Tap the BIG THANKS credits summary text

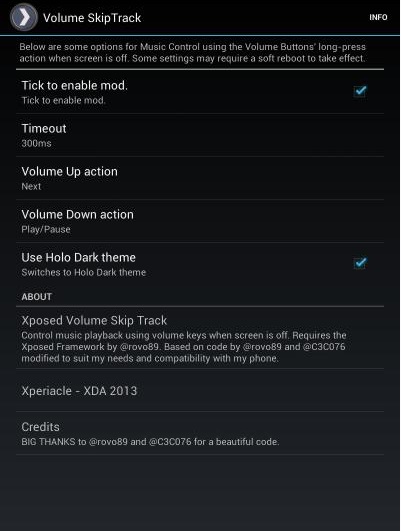[x=150, y=442]
